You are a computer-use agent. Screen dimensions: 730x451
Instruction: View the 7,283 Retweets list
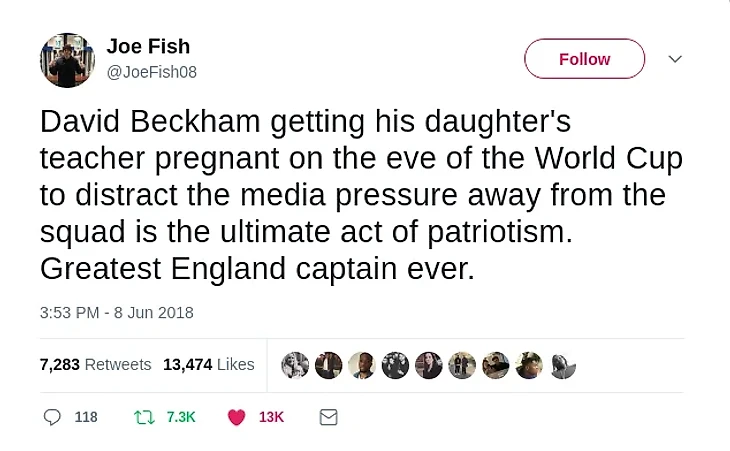point(95,365)
